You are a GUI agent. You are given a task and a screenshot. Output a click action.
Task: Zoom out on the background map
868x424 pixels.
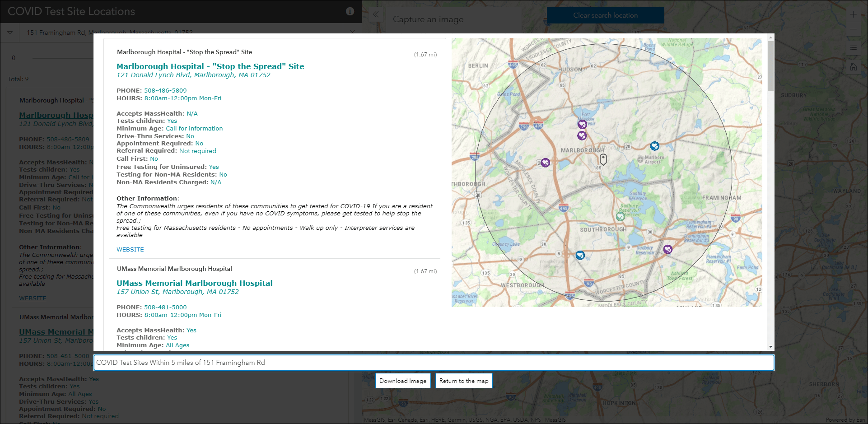853,30
